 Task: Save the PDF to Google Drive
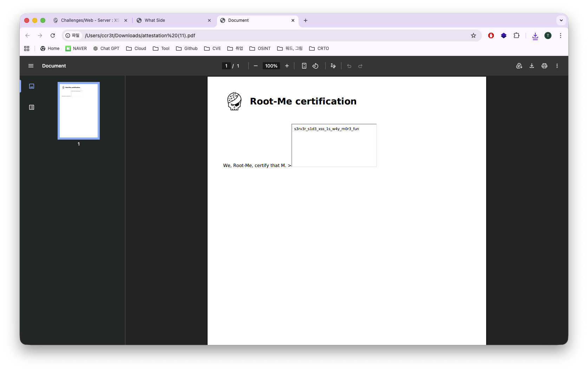519,66
